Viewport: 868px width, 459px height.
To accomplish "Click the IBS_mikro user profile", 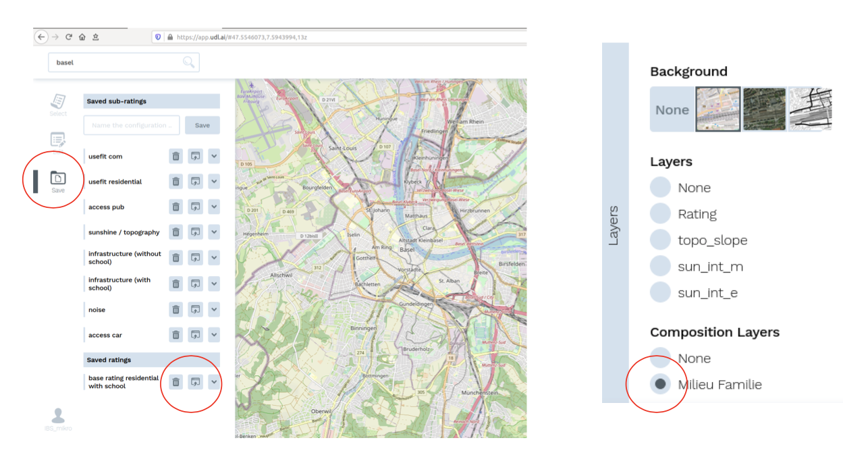I will click(x=58, y=419).
